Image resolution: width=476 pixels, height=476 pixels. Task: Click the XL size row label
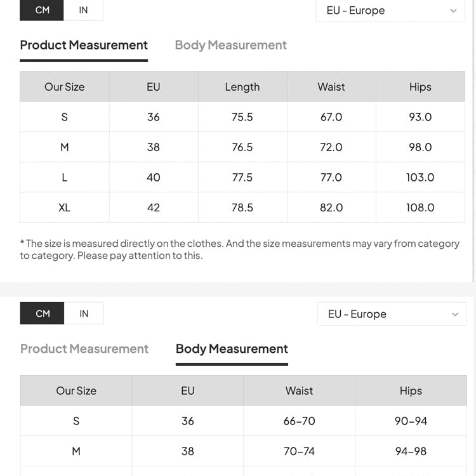pyautogui.click(x=64, y=208)
